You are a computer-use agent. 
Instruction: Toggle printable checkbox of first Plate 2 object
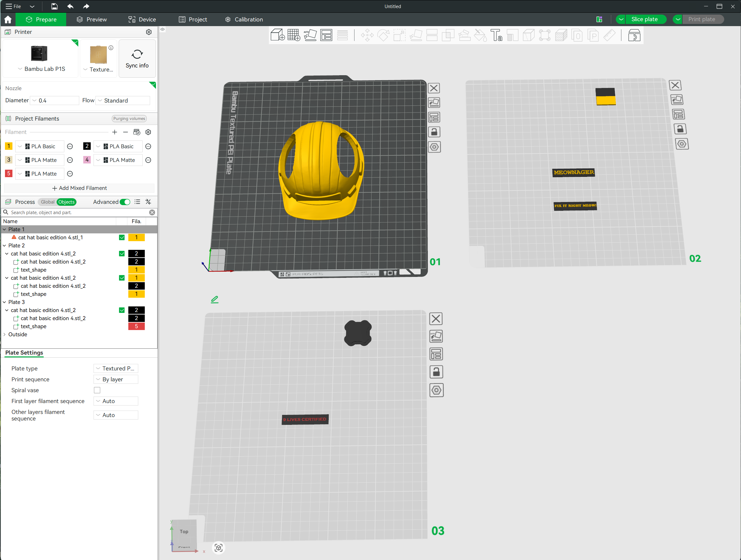122,254
